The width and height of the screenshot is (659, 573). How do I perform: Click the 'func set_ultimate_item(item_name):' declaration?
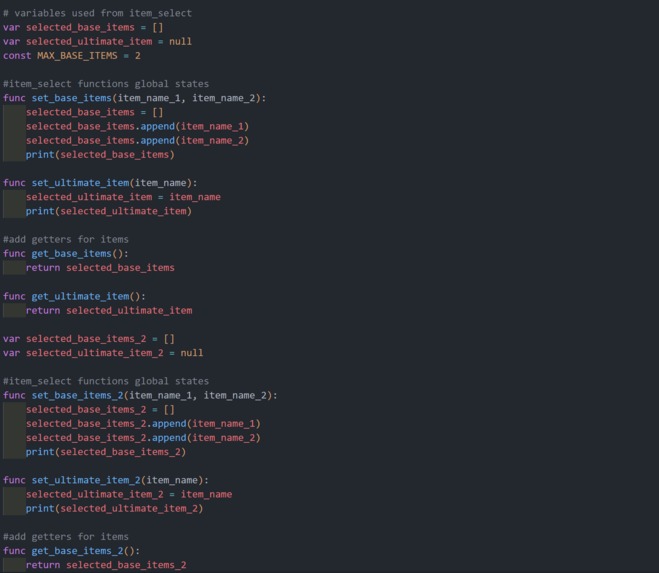pos(100,183)
